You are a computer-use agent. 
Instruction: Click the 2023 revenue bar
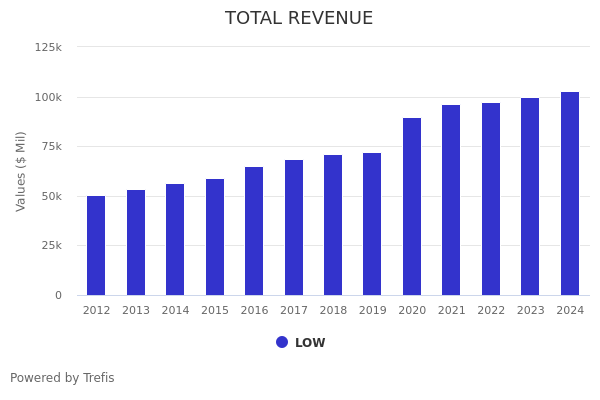pyautogui.click(x=530, y=196)
